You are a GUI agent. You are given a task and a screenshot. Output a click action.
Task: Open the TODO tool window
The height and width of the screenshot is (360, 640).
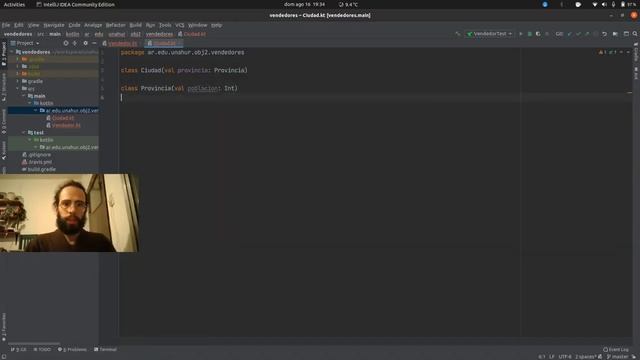click(x=42, y=349)
